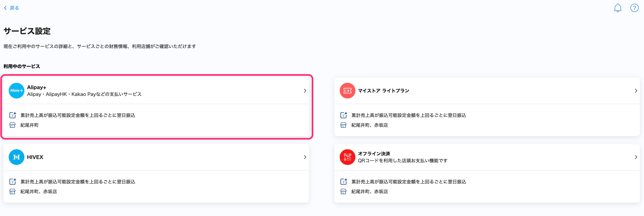
Task: Click the yen transfer icon in マイストア card
Action: coord(343,115)
